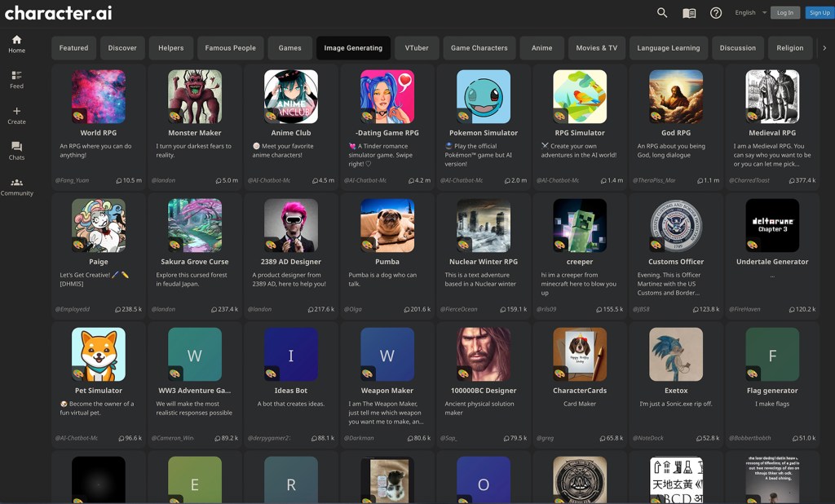This screenshot has width=835, height=504.
Task: Click the character.ai logo
Action: point(59,13)
